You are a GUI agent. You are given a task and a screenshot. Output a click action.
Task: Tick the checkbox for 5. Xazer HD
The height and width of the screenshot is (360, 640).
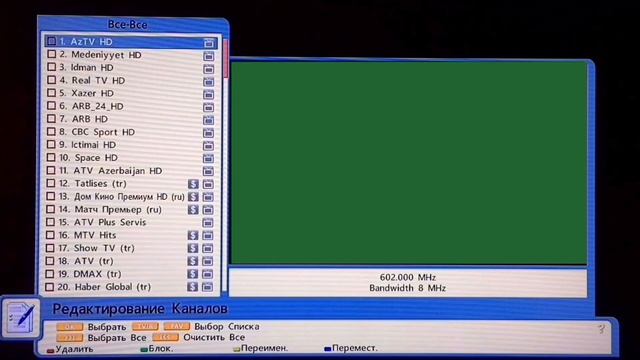pyautogui.click(x=51, y=93)
